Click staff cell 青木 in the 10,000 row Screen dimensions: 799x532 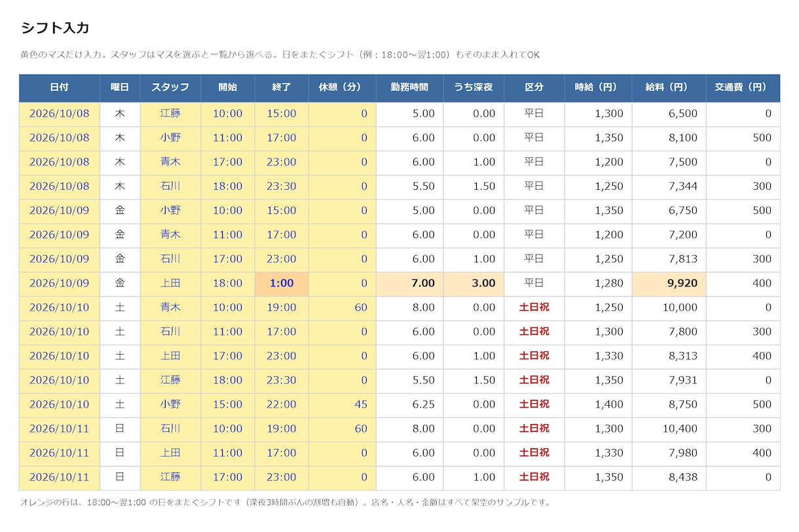(170, 308)
